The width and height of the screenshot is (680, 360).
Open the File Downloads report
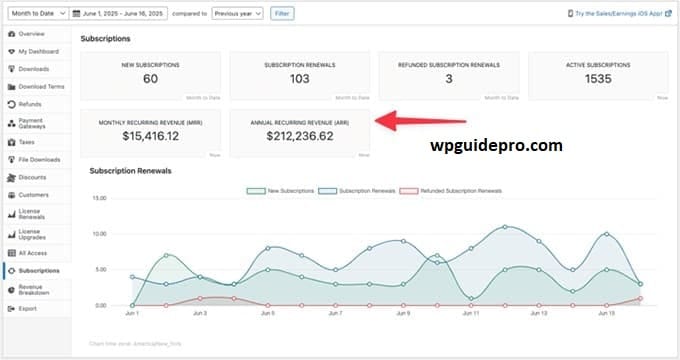coord(39,160)
